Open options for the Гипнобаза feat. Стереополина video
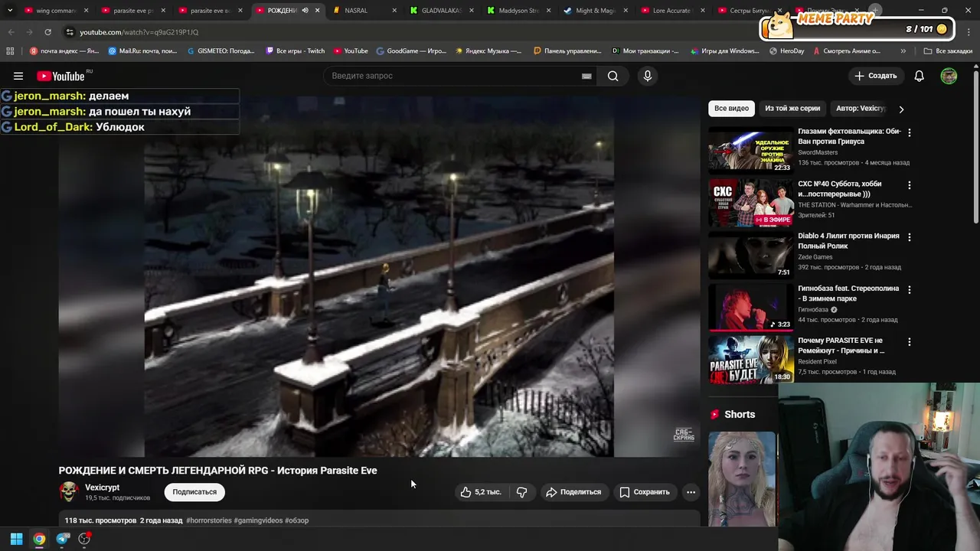This screenshot has width=980, height=551. tap(910, 290)
